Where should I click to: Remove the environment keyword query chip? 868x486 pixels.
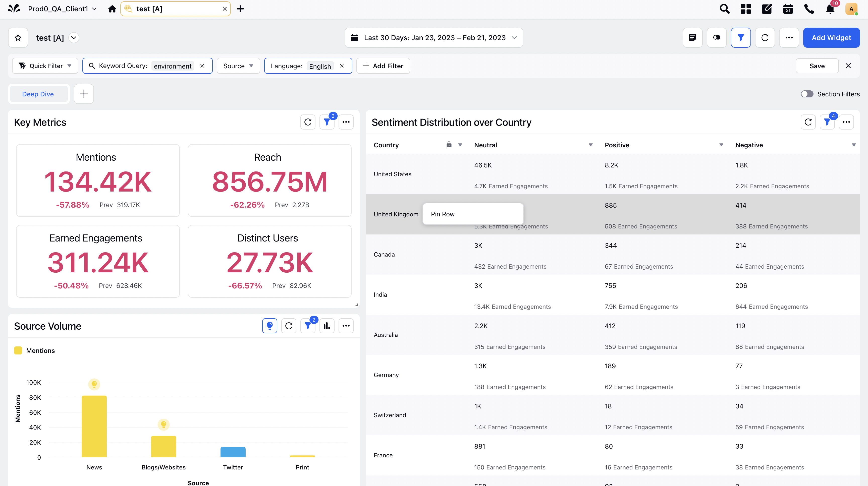click(x=202, y=66)
